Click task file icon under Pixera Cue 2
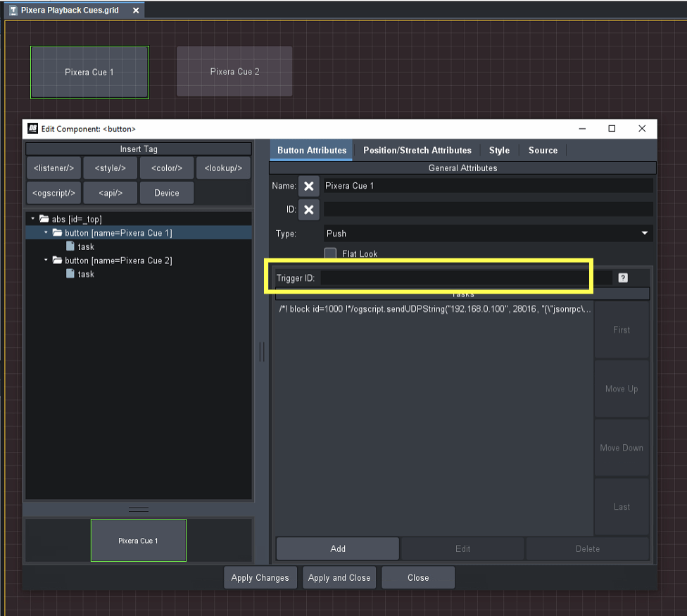This screenshot has height=616, width=687. point(70,274)
